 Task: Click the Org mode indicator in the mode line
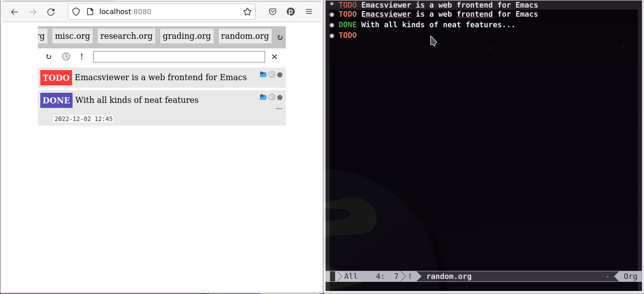630,276
